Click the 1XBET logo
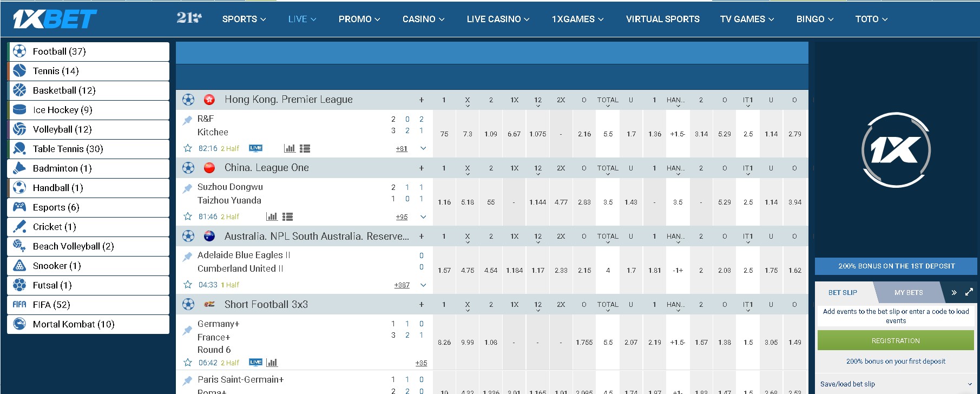 coord(55,19)
